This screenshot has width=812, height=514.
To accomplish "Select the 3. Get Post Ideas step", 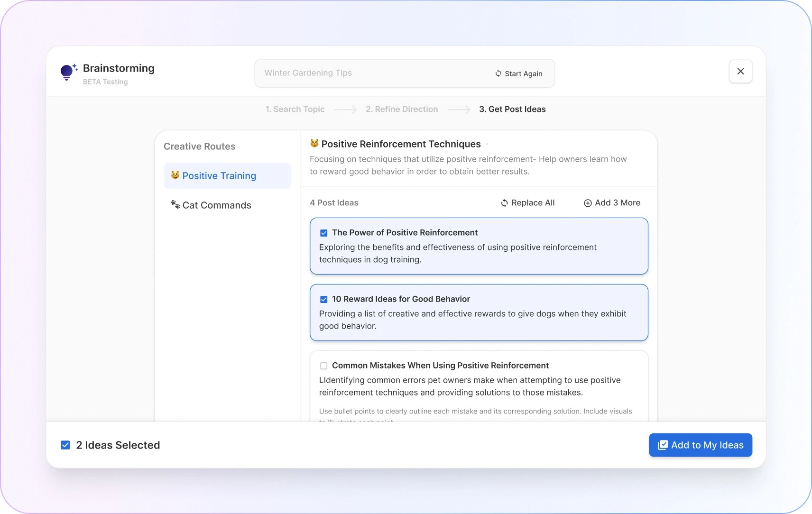I will pyautogui.click(x=512, y=109).
